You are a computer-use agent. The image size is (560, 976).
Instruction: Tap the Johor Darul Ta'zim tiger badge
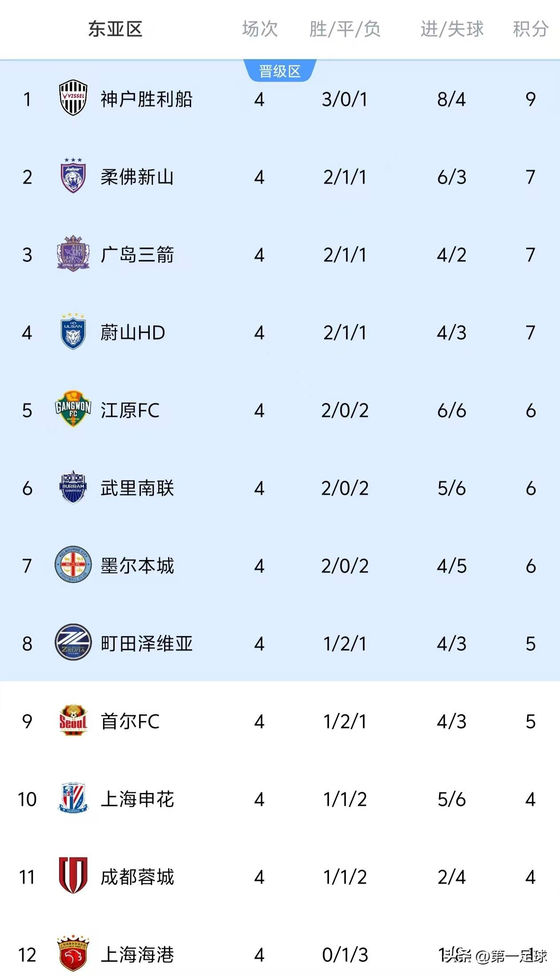73,176
